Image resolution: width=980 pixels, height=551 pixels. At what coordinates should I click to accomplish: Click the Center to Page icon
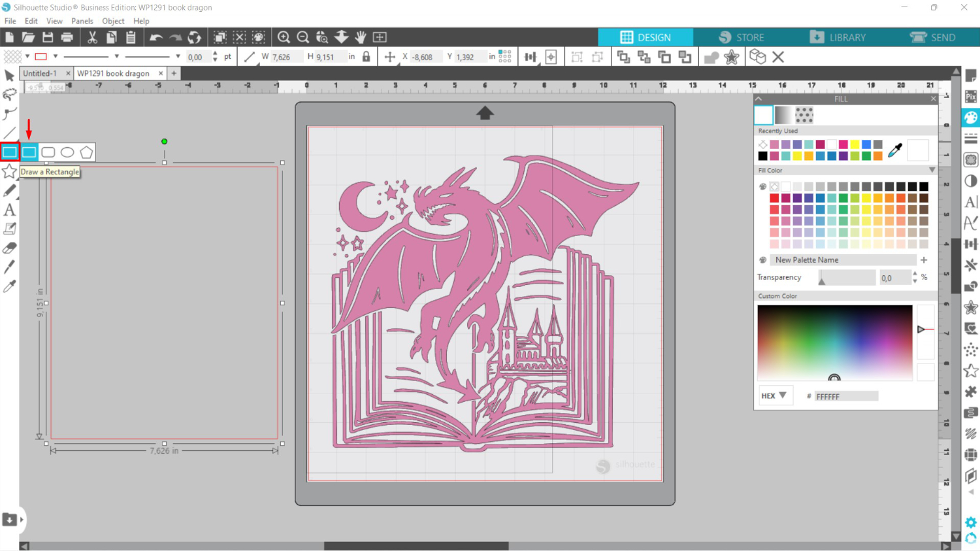551,57
